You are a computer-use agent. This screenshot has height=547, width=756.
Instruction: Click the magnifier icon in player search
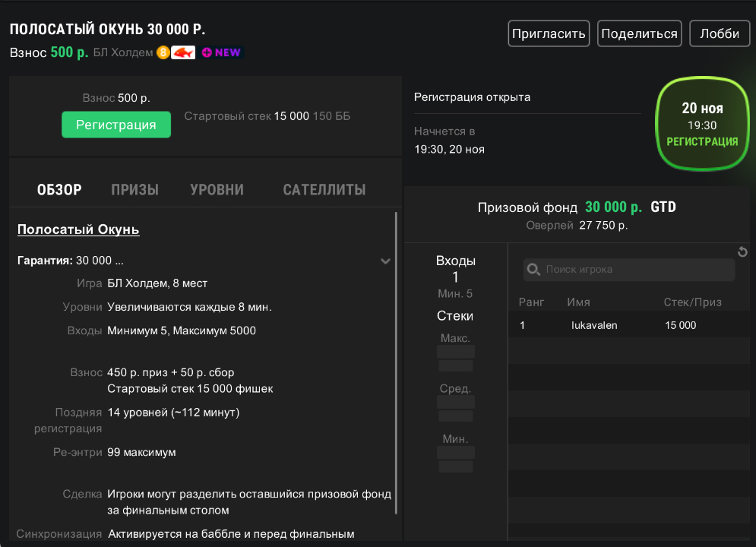[533, 270]
